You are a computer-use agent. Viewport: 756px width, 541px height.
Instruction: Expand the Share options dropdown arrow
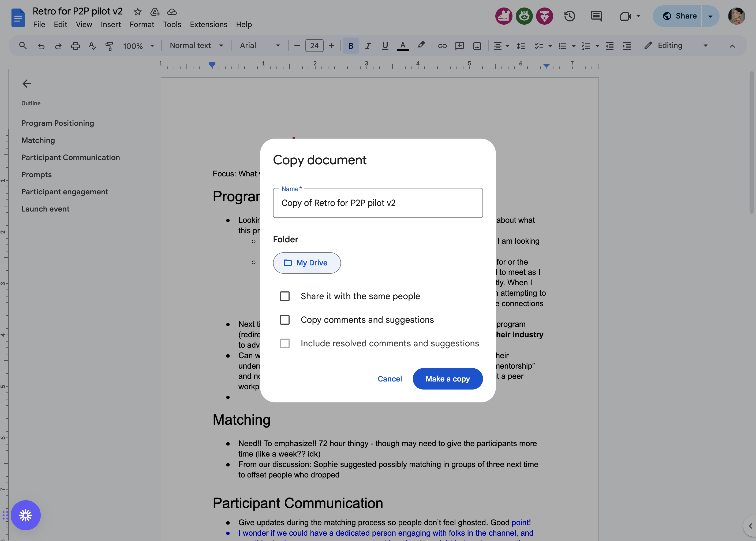pyautogui.click(x=710, y=16)
